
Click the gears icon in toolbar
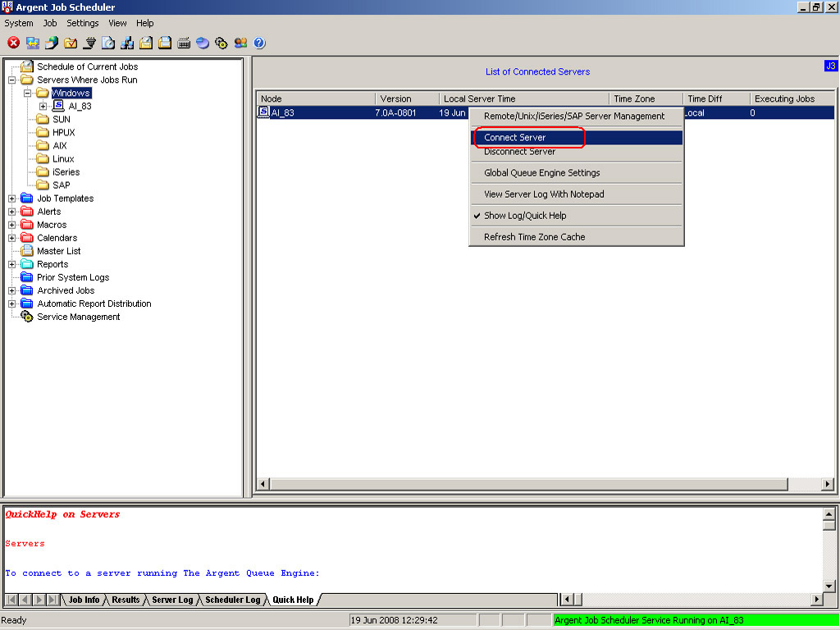(x=221, y=43)
